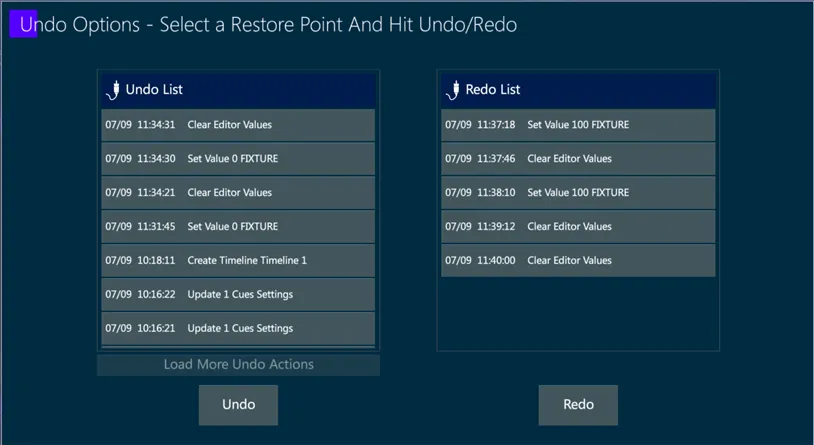Select redo entry 11:37:46 Clear Editor Values
The width and height of the screenshot is (814, 445).
tap(578, 158)
